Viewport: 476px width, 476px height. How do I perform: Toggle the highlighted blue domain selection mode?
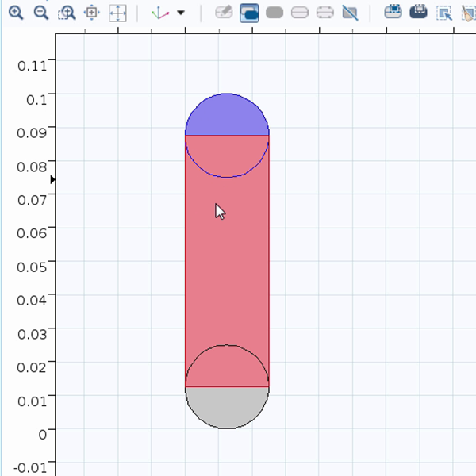click(x=249, y=13)
